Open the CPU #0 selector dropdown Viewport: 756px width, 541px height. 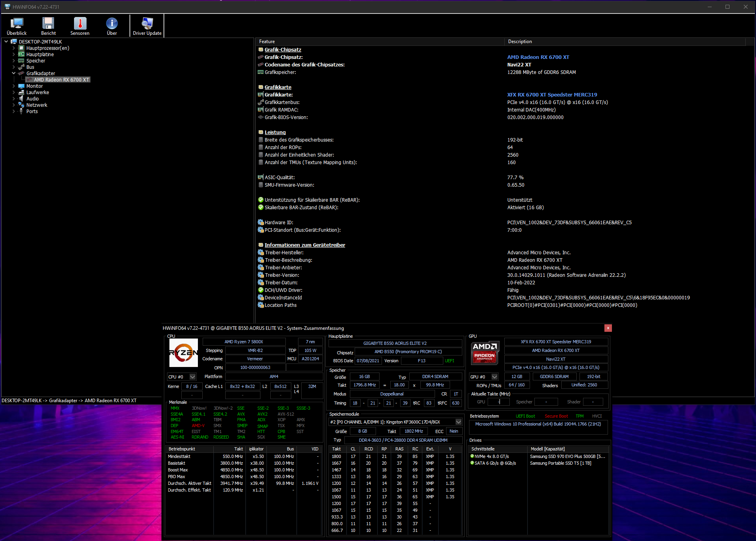tap(192, 376)
